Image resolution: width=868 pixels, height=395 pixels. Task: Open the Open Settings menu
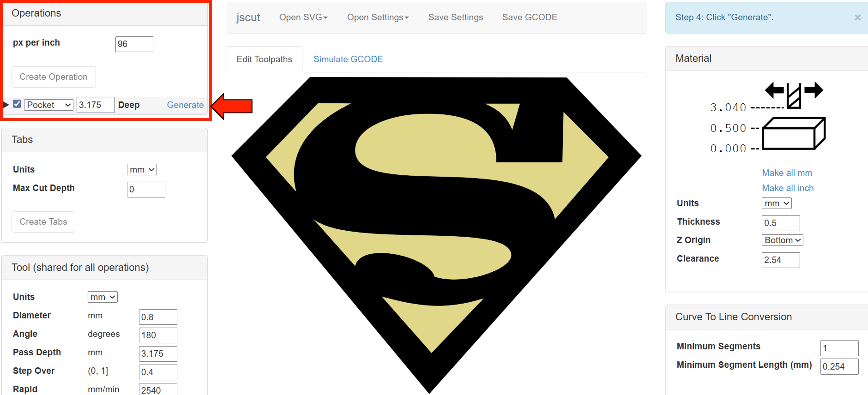[378, 18]
